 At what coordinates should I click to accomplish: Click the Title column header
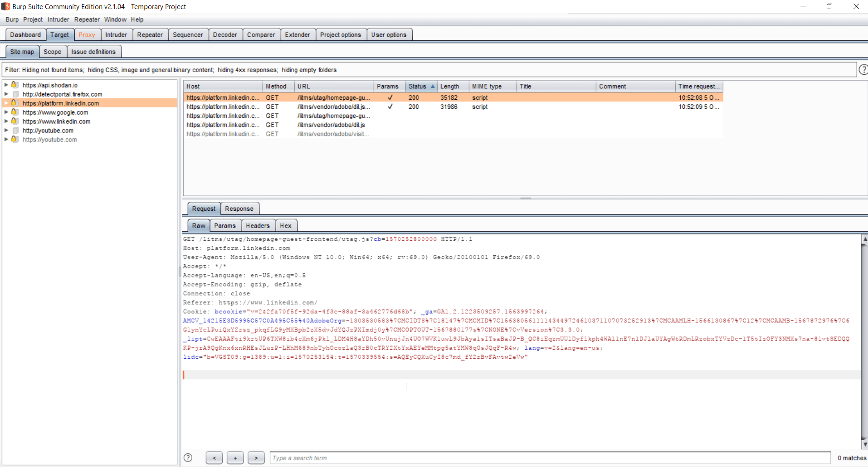(x=556, y=86)
